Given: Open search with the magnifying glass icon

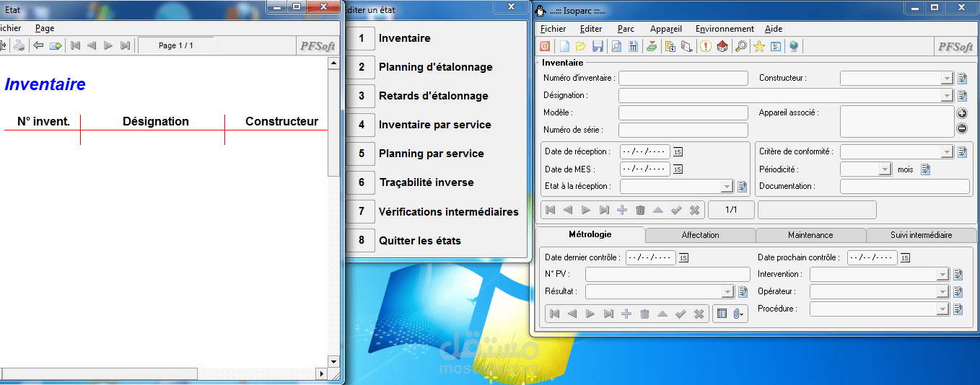Looking at the screenshot, I should 740,46.
